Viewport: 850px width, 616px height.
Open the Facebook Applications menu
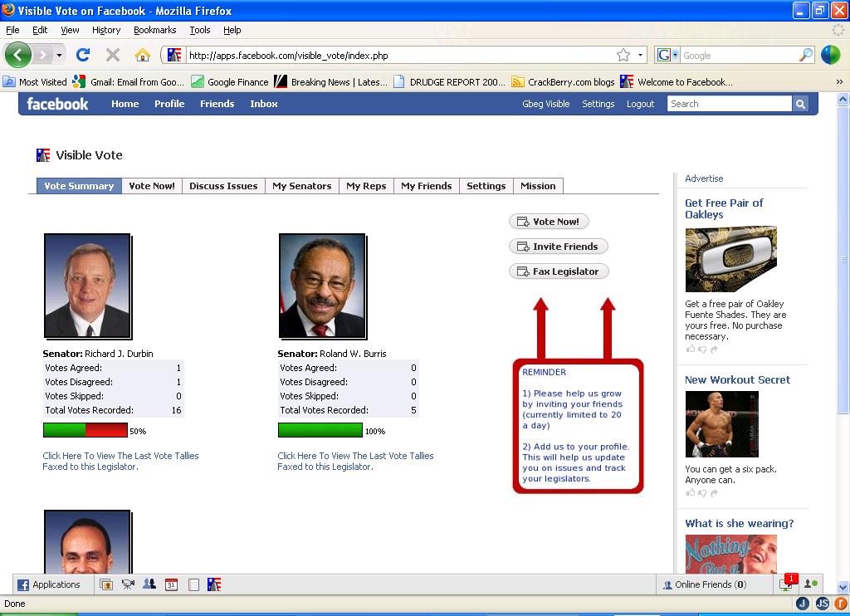click(x=49, y=584)
